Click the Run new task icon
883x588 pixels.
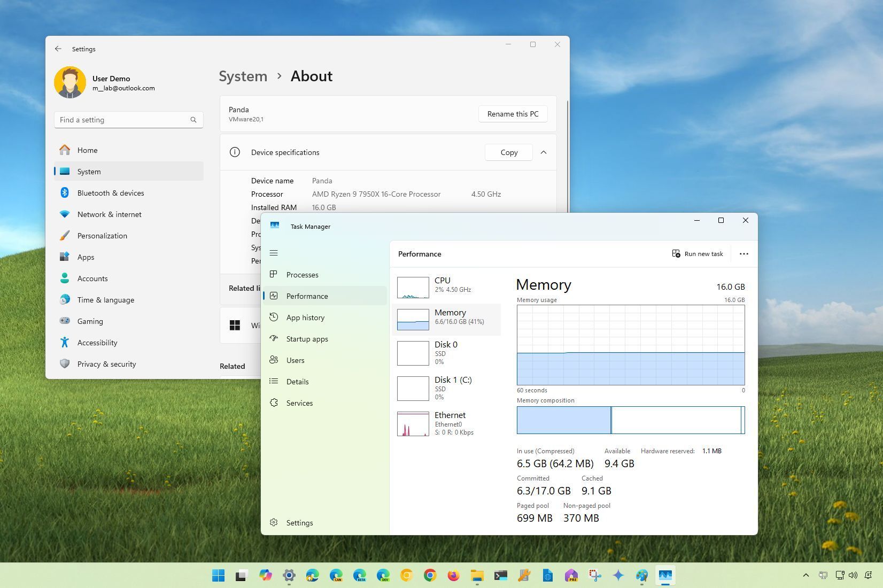click(x=675, y=253)
